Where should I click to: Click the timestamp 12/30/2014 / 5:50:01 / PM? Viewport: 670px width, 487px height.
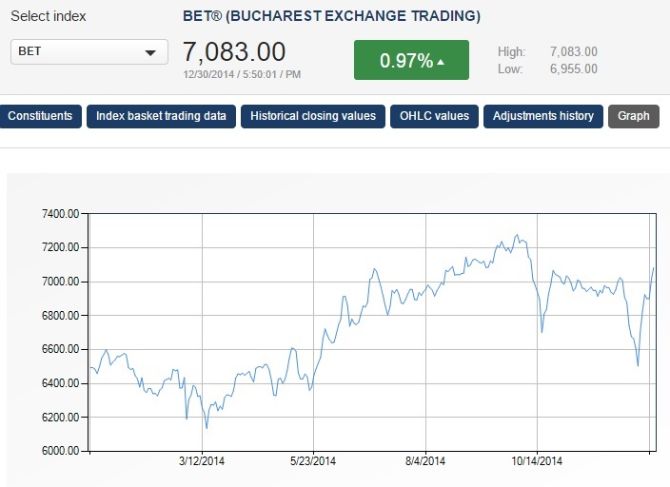pyautogui.click(x=242, y=74)
